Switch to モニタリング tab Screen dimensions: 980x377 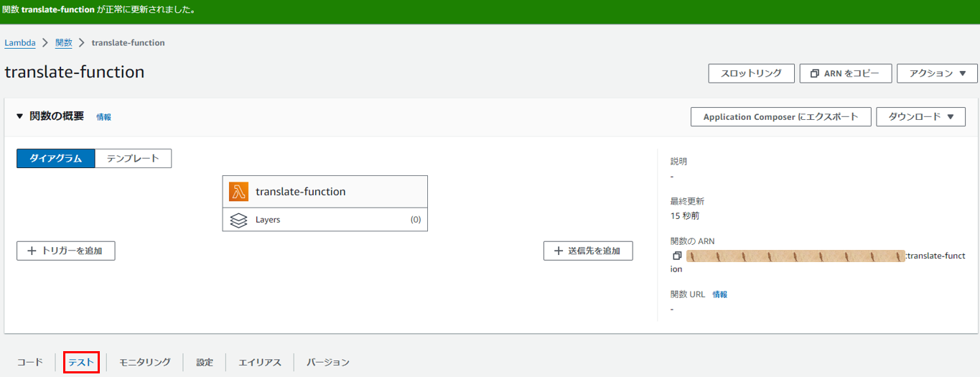tap(145, 362)
